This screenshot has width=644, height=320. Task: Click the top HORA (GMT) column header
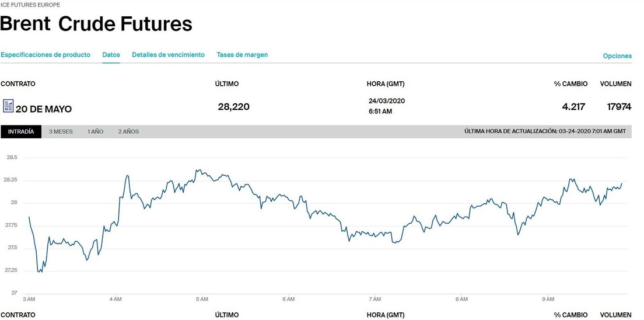click(x=386, y=84)
